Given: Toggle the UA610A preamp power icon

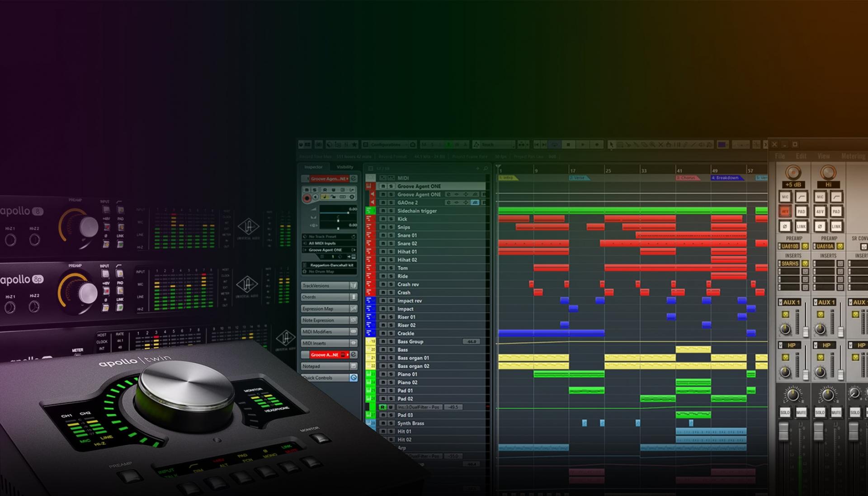Looking at the screenshot, I should tap(840, 246).
